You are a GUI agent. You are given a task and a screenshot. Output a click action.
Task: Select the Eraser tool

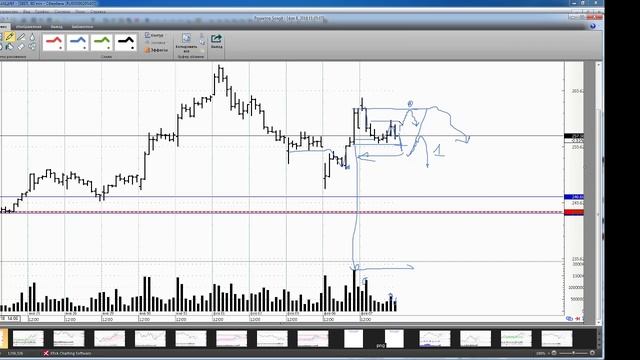pyautogui.click(x=21, y=47)
